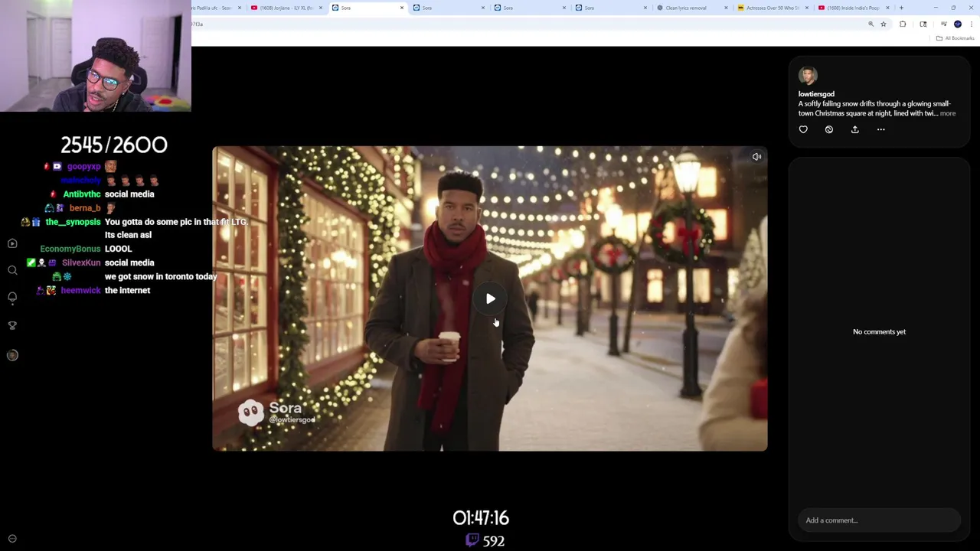Viewport: 980px width, 551px height.
Task: Open the bottom-left sidebar menu icon
Action: click(12, 539)
